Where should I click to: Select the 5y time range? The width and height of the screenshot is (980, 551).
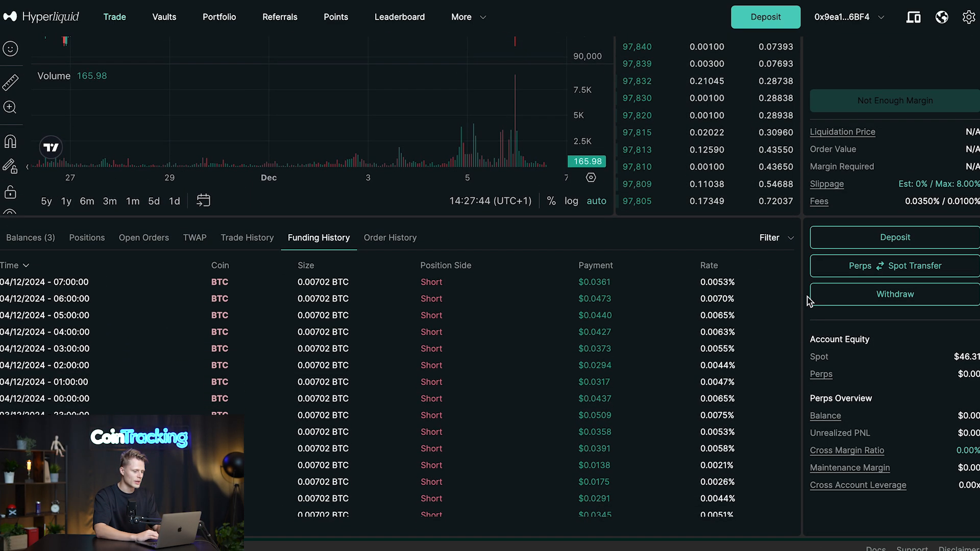(x=46, y=201)
